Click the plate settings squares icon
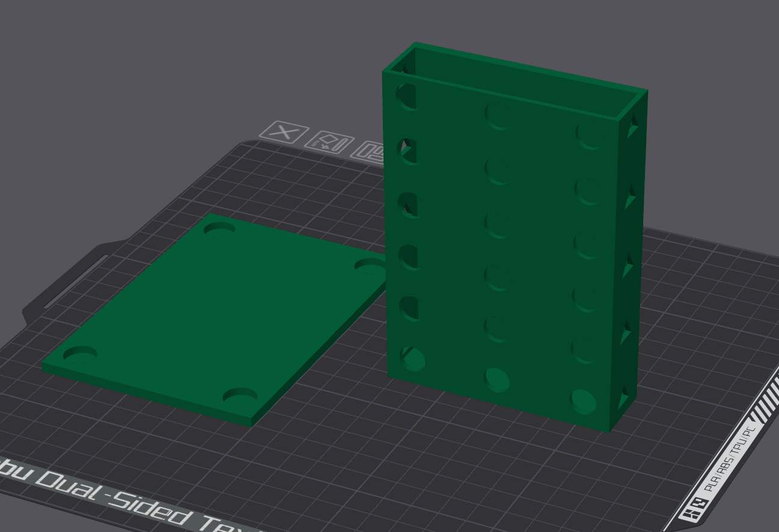The image size is (779, 532). pos(371,150)
